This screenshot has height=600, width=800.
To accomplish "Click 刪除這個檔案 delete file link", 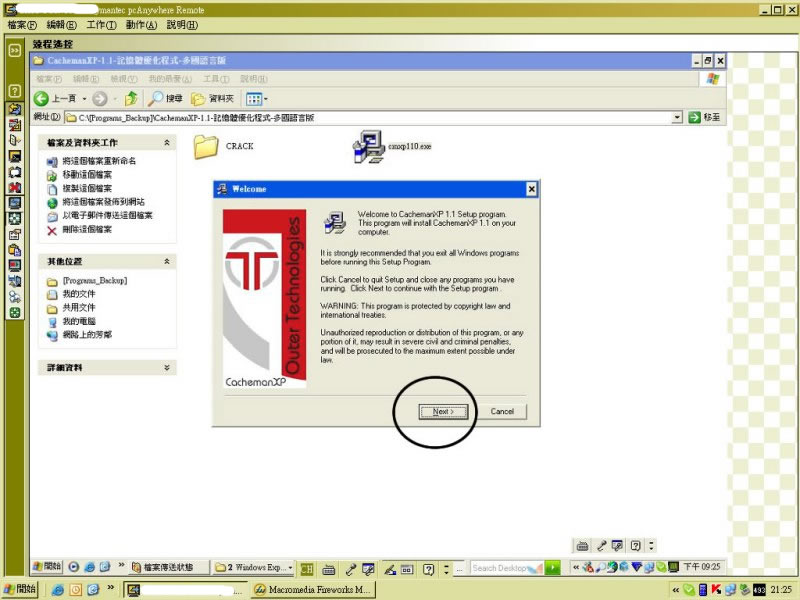I will point(87,230).
